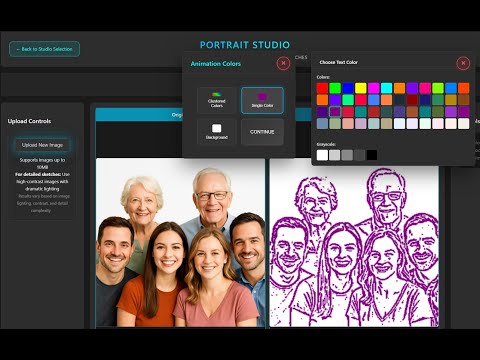This screenshot has height=360, width=480.
Task: Pick the pastel sage green swatch
Action: 335,123
